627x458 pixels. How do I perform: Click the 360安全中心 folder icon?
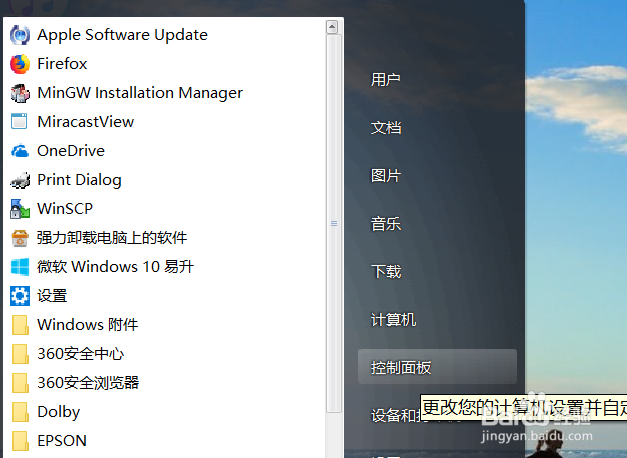[x=20, y=354]
